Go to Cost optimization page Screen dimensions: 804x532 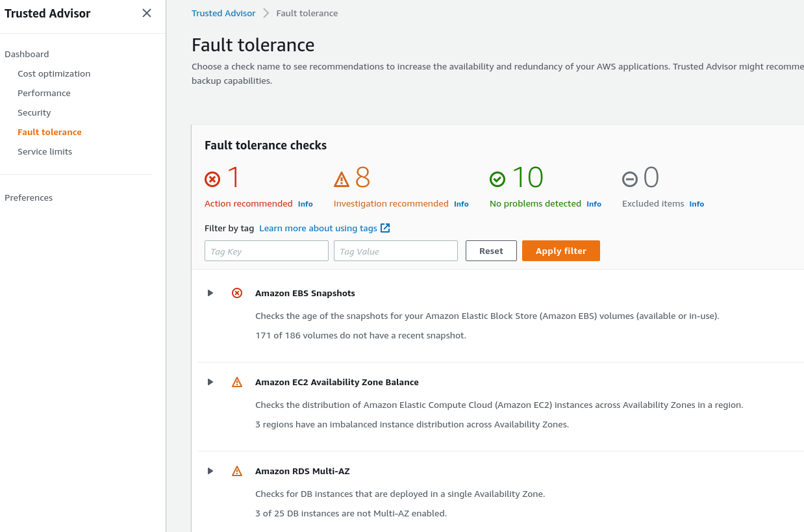point(54,73)
